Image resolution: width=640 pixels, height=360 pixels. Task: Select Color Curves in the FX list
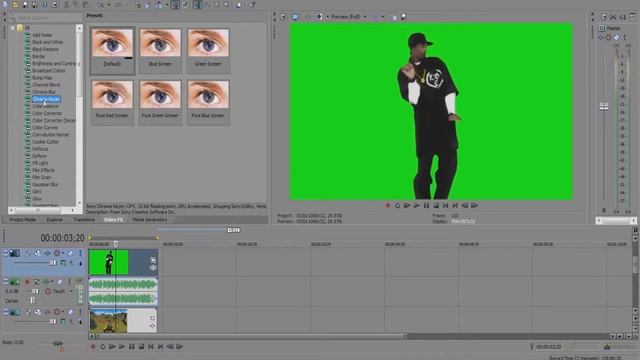[x=45, y=127]
